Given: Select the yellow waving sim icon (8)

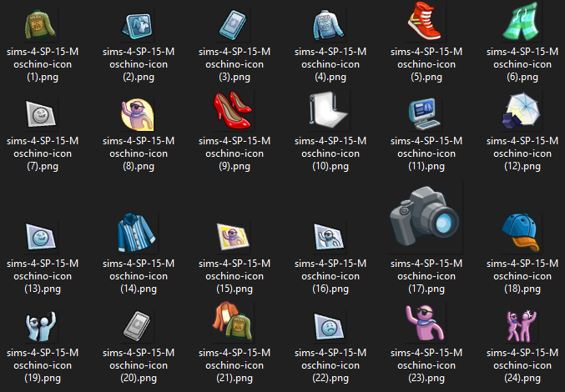Looking at the screenshot, I should pyautogui.click(x=138, y=114).
